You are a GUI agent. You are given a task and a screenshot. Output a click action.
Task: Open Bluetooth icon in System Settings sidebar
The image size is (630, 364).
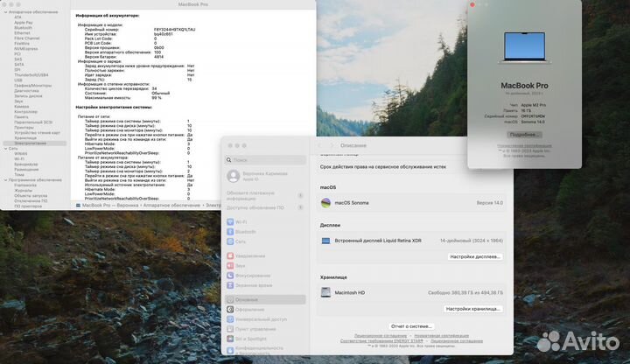(230, 232)
